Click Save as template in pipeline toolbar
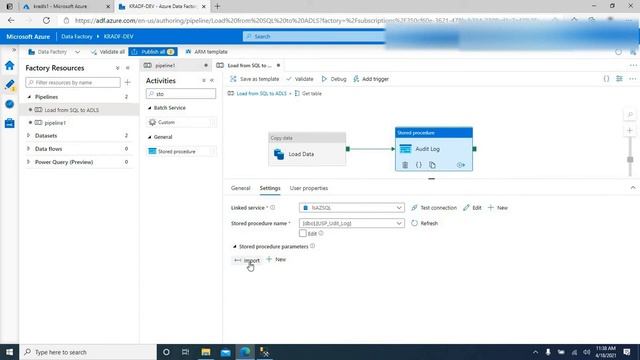The height and width of the screenshot is (360, 640). tap(255, 79)
